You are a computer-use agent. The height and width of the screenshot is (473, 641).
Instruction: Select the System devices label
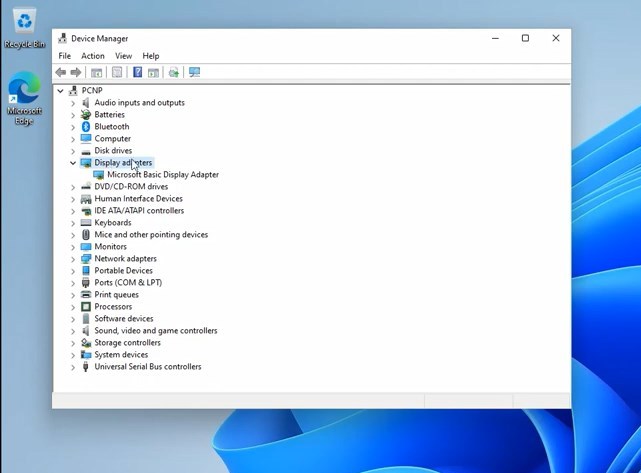click(121, 354)
